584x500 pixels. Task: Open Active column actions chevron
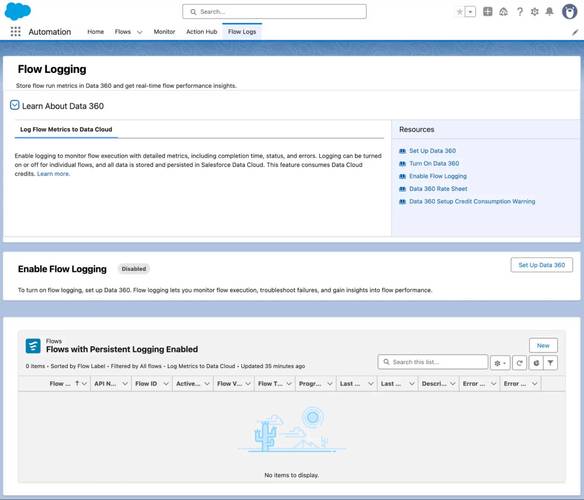(x=207, y=383)
